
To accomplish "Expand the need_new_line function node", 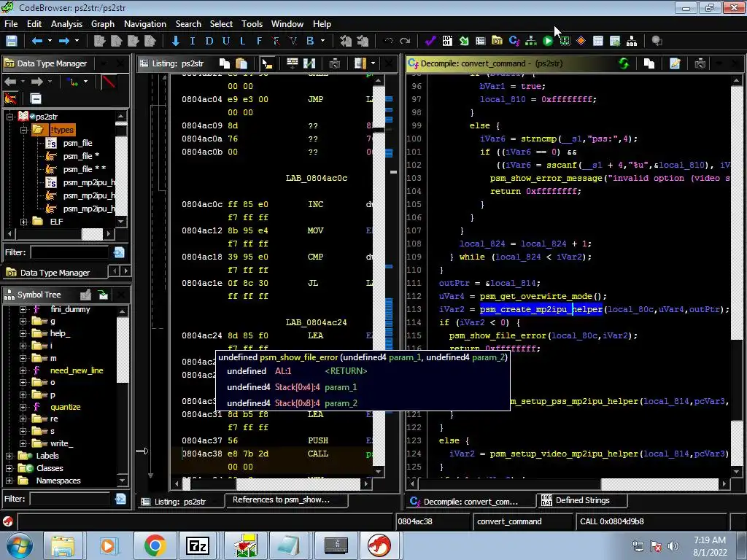I will coord(23,370).
